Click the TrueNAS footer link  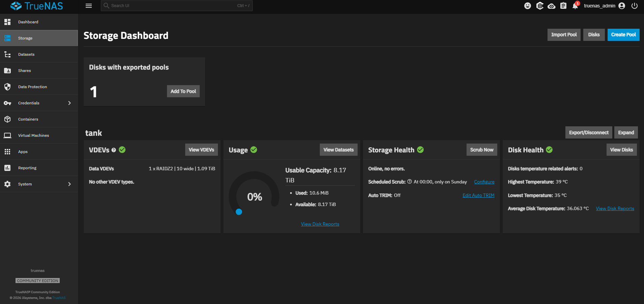[x=59, y=298]
